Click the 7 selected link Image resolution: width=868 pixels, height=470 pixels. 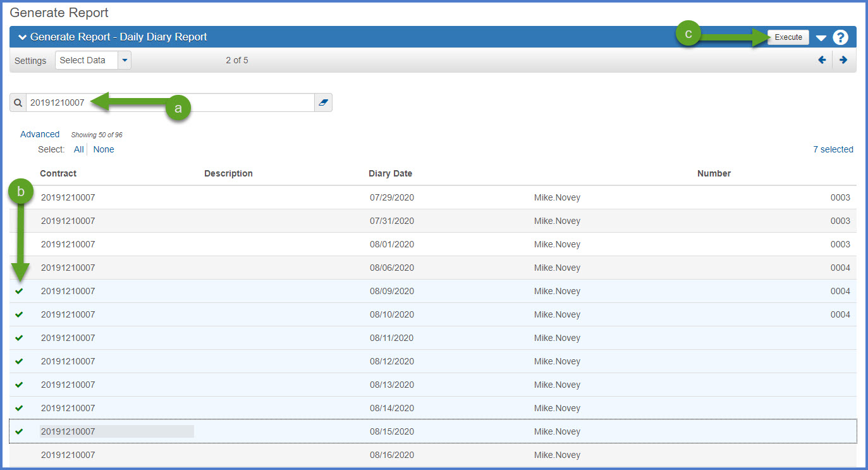click(833, 149)
